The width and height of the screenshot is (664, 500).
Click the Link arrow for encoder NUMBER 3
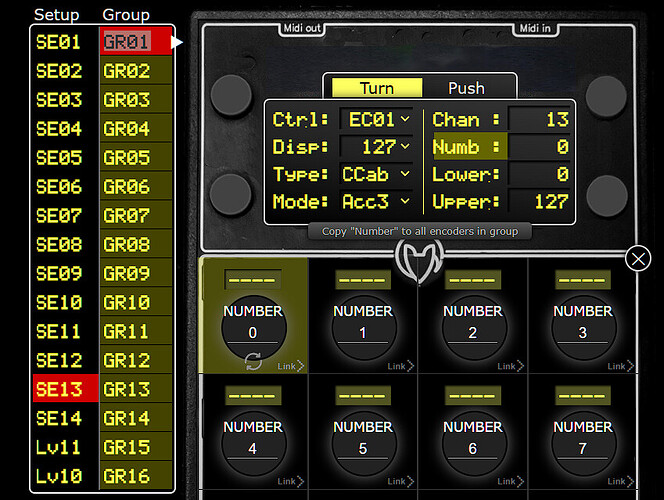621,366
